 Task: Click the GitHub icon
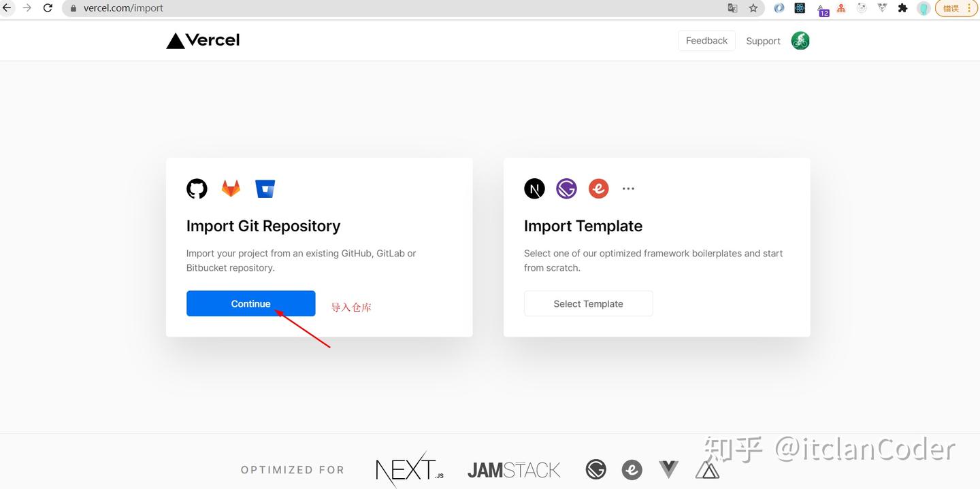pyautogui.click(x=197, y=188)
